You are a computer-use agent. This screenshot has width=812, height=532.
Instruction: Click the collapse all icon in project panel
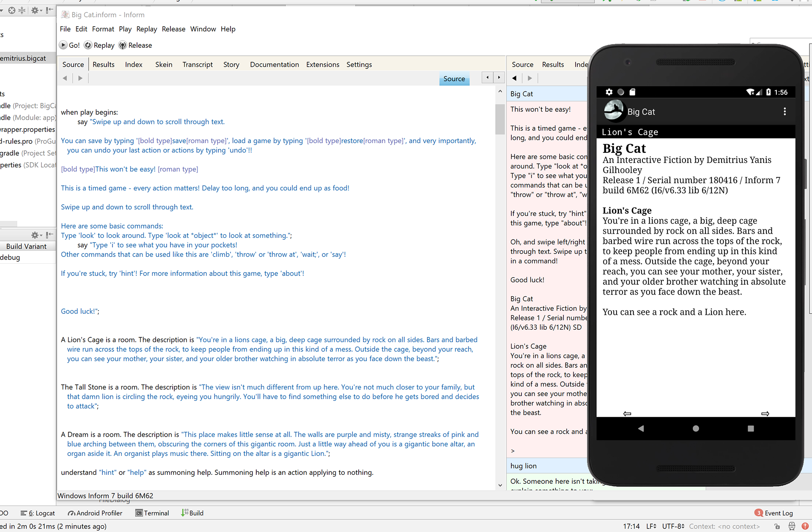(x=22, y=10)
